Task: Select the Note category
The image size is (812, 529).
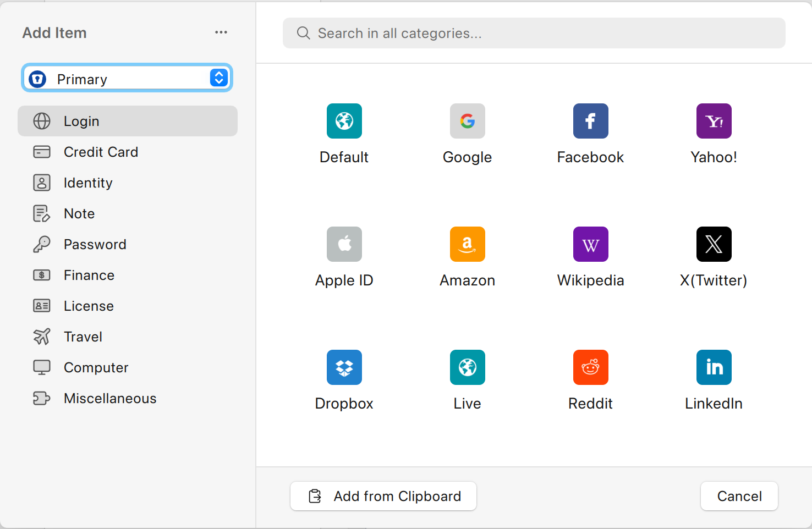Action: point(128,213)
